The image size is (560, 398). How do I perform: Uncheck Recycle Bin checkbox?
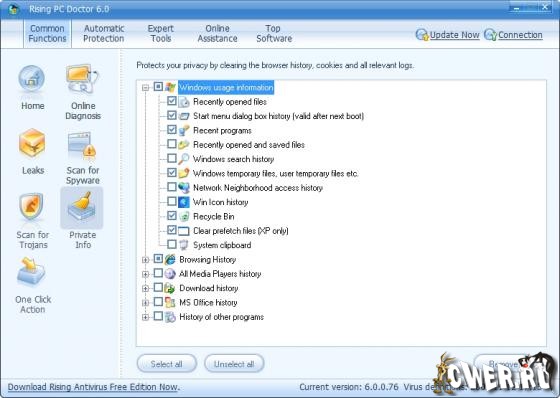coord(172,216)
